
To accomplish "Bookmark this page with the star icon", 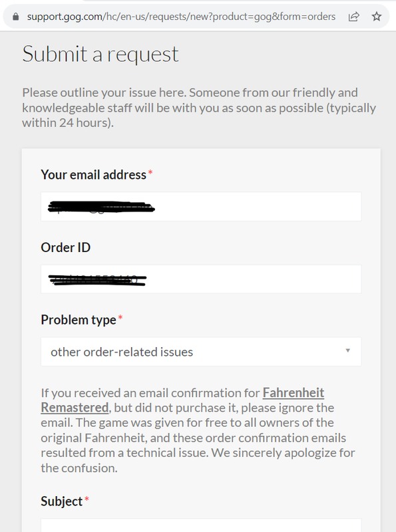I will (x=377, y=17).
